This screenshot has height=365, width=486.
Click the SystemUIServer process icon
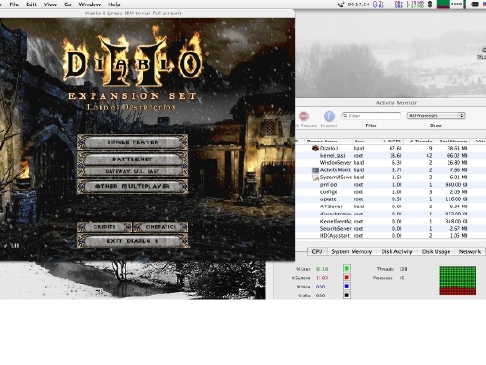315,177
